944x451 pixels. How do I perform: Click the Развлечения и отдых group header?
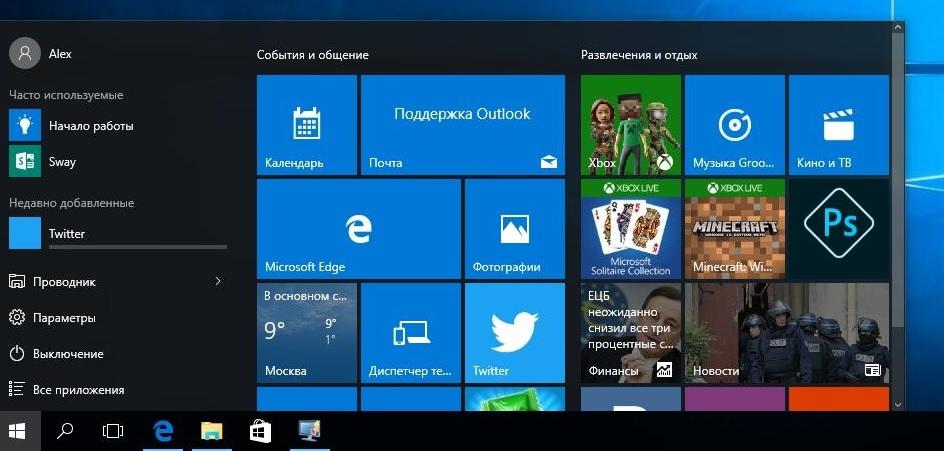tap(639, 55)
